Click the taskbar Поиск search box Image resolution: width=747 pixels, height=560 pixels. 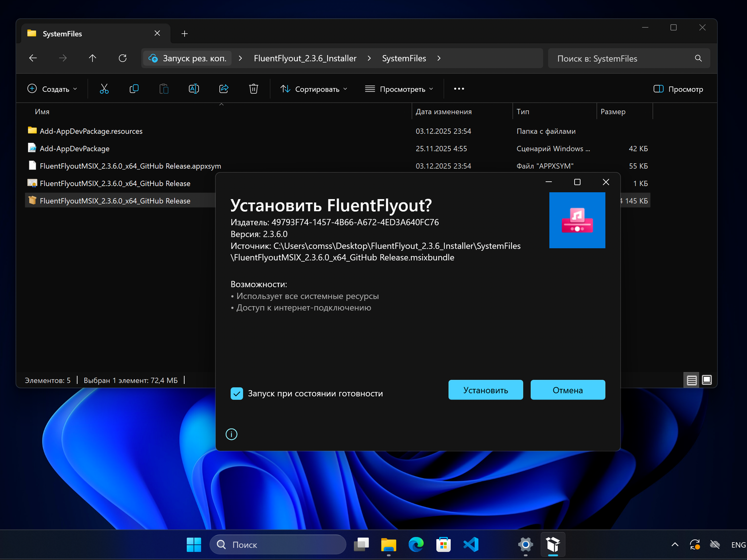[278, 545]
